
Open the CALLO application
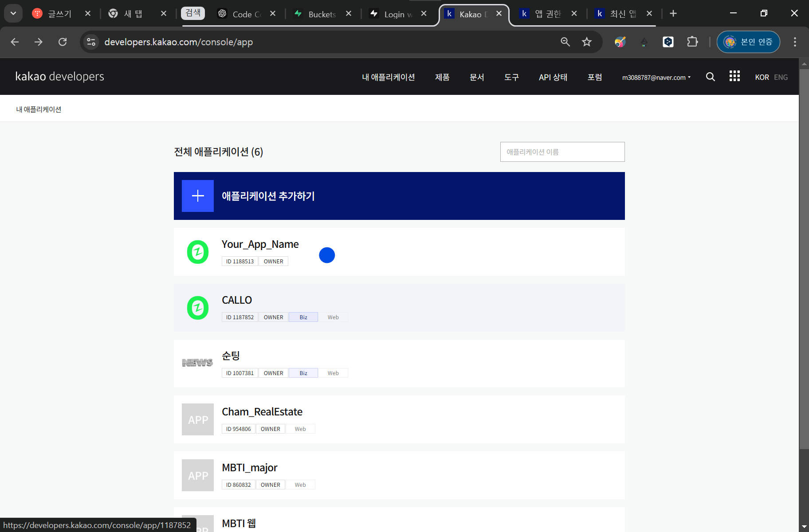click(399, 308)
